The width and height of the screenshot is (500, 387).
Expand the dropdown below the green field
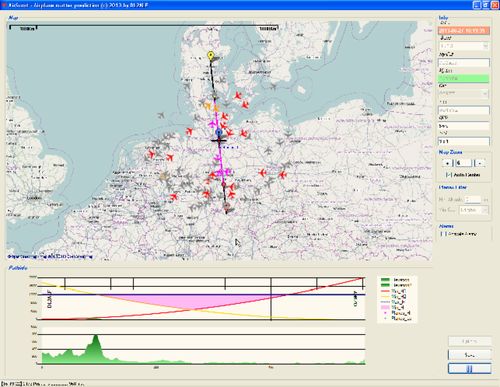[464, 93]
